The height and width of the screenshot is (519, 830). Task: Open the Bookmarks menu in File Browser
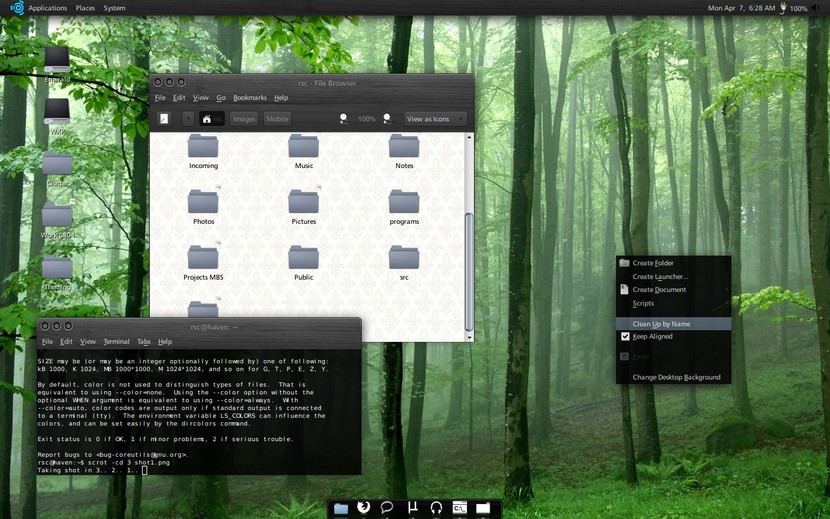pos(250,98)
